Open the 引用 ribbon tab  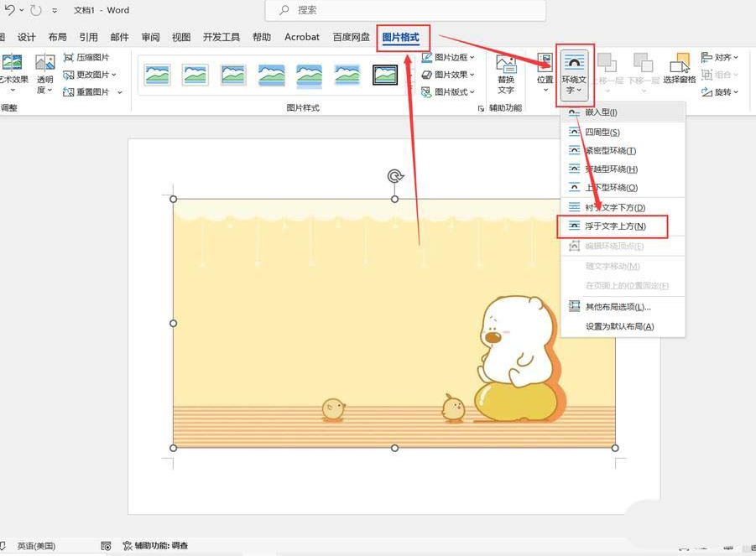[88, 37]
